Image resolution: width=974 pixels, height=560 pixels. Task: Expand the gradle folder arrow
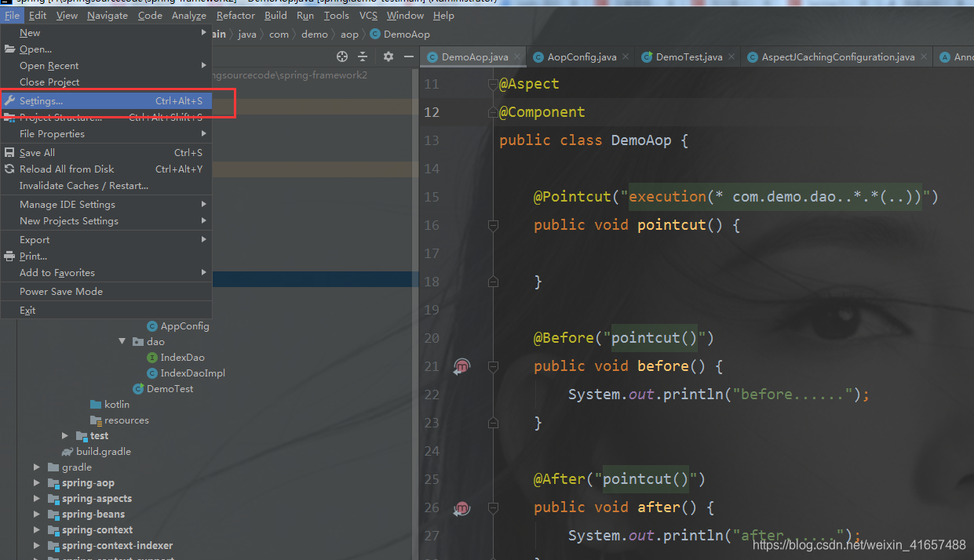coord(37,467)
